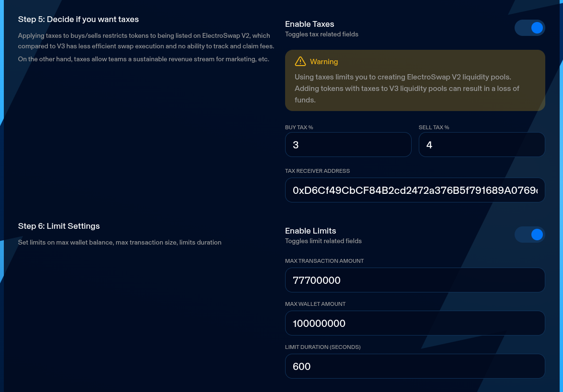Click the Warning heading text
This screenshot has width=563, height=392.
point(324,62)
